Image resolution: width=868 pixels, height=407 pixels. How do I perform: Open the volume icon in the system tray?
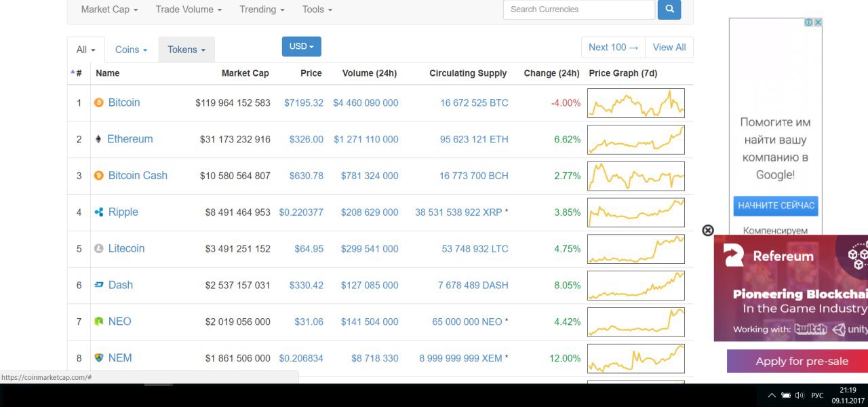(800, 395)
